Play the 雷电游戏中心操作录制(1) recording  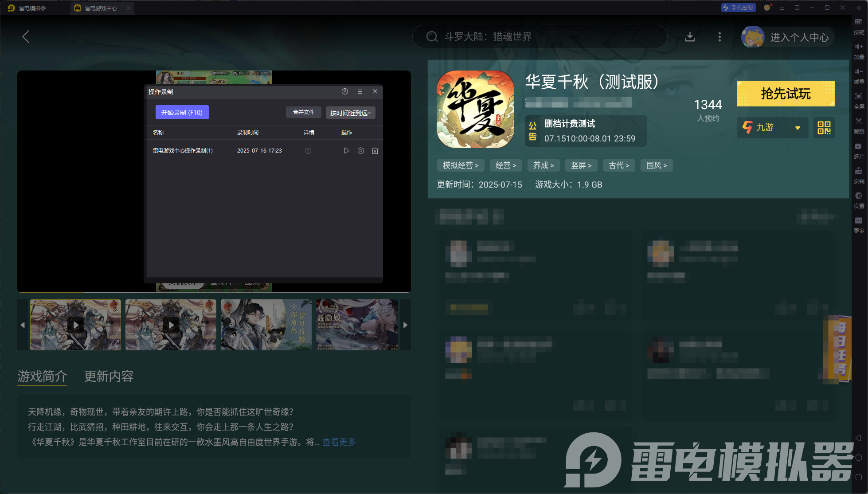click(x=347, y=151)
